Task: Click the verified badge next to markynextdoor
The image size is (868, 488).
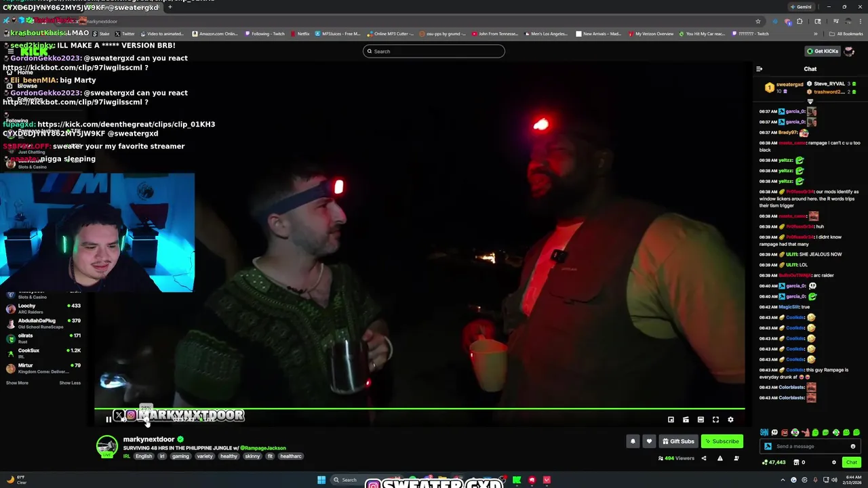Action: click(x=180, y=439)
